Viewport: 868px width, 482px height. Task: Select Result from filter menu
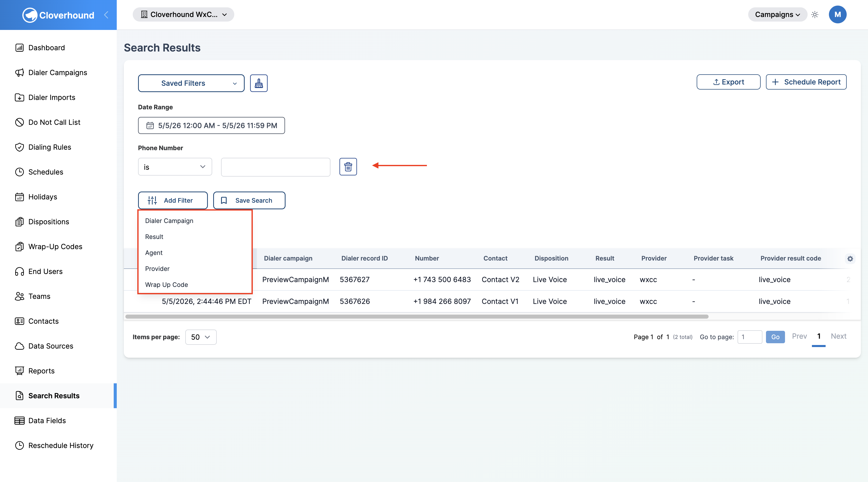[154, 237]
